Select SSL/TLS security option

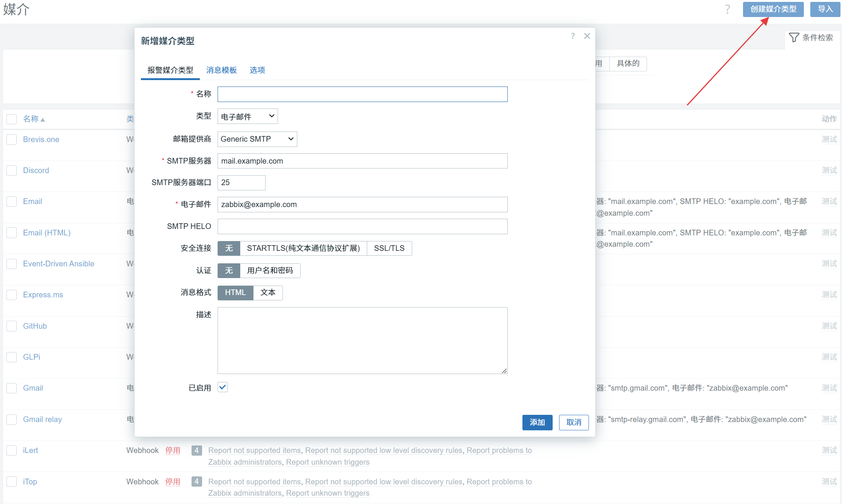(x=389, y=248)
